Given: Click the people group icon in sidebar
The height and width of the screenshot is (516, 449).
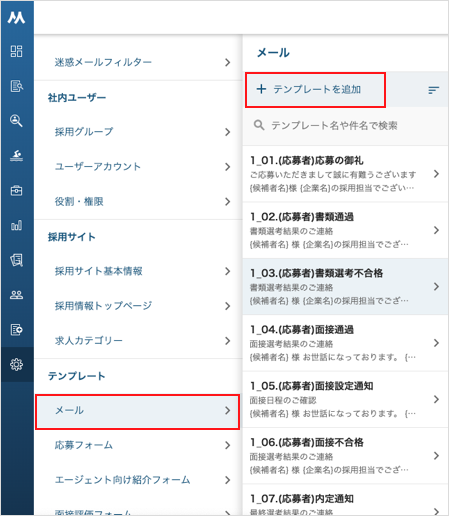Looking at the screenshot, I should (x=16, y=295).
